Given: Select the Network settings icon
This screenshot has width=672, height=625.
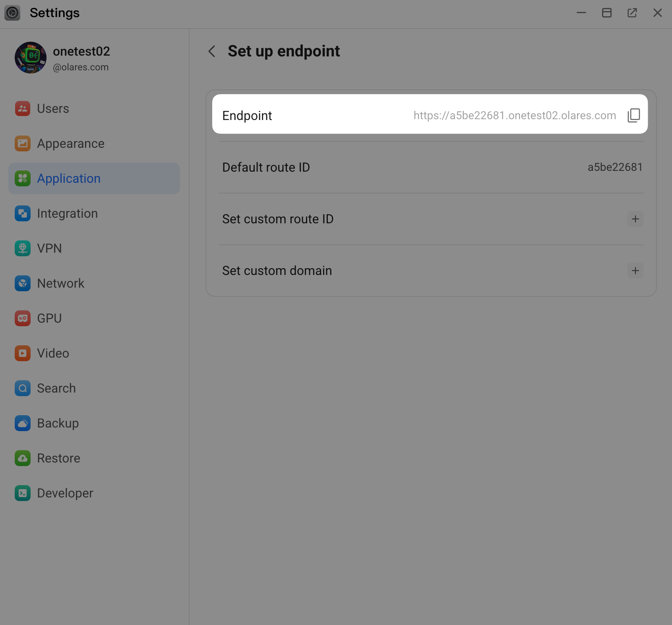Looking at the screenshot, I should click(23, 283).
